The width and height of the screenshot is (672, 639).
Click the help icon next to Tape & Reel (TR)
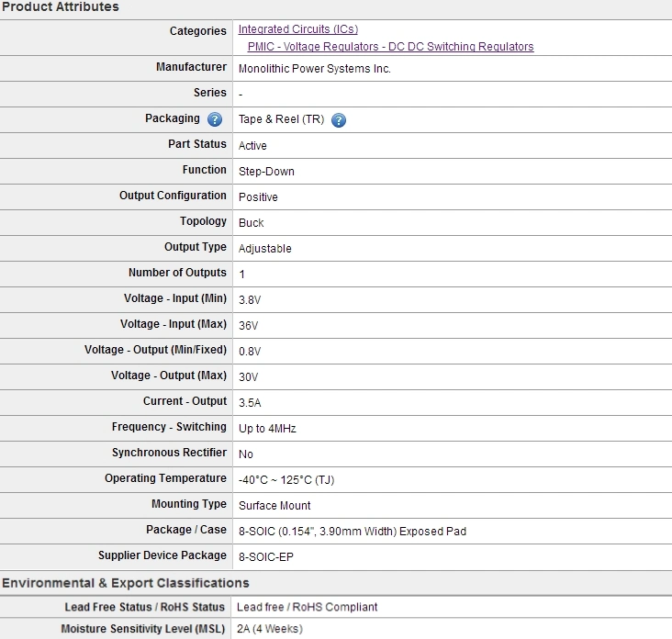(x=338, y=120)
